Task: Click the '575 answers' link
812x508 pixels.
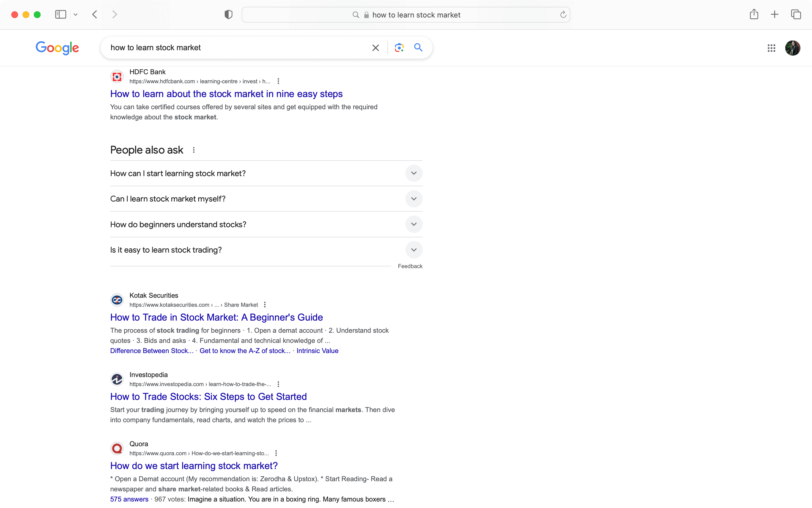Action: [x=129, y=499]
